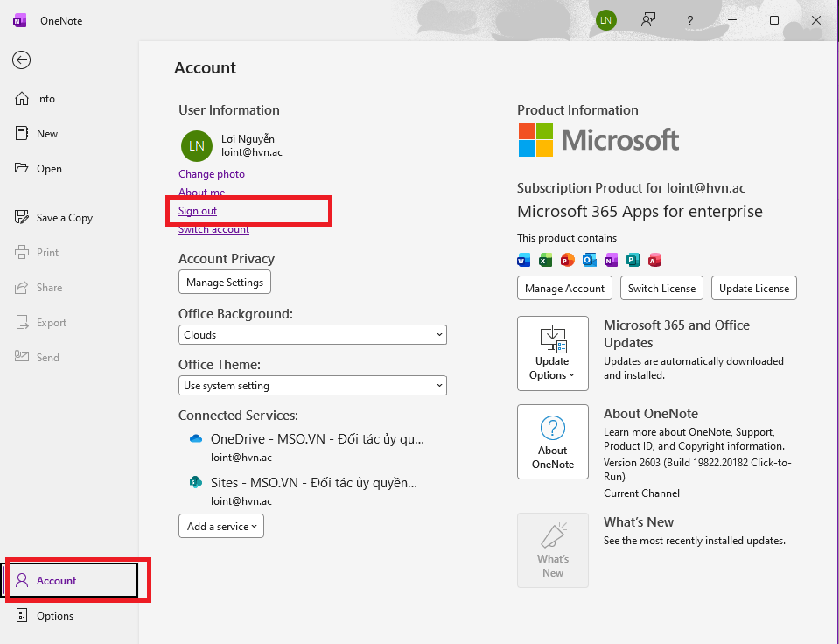Open the Update Options dropdown button

point(553,353)
